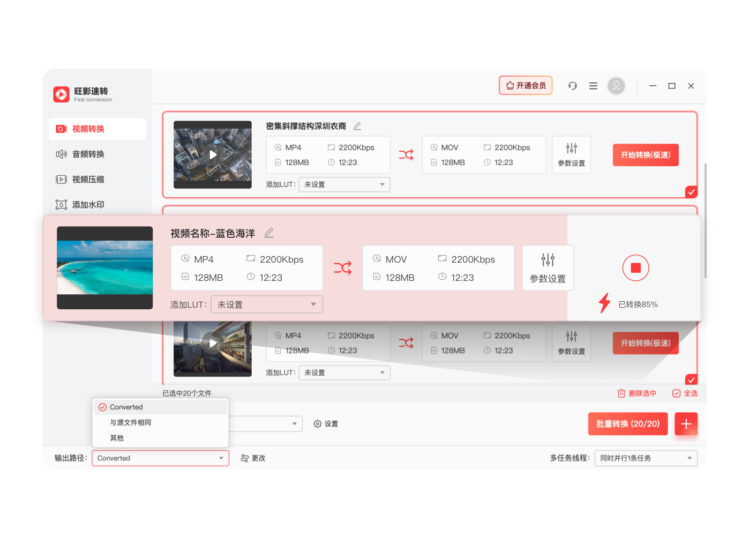Open the hamburger menu in title bar
The height and width of the screenshot is (536, 750).
(593, 86)
